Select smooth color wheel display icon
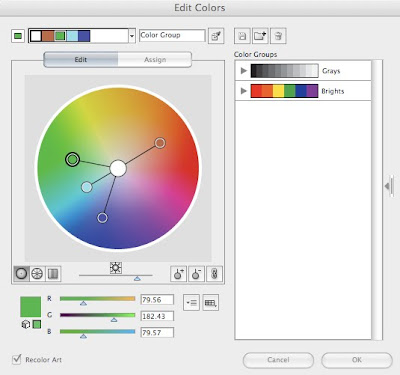 pyautogui.click(x=21, y=274)
